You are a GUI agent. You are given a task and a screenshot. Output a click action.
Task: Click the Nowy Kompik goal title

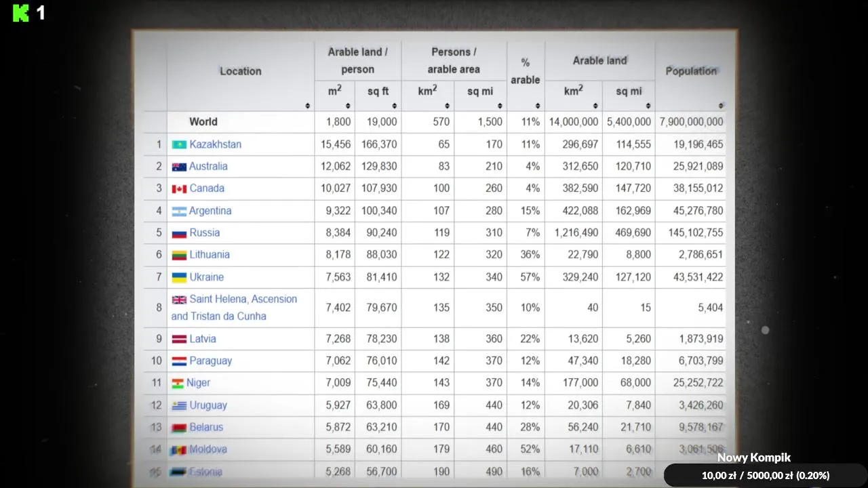(754, 457)
